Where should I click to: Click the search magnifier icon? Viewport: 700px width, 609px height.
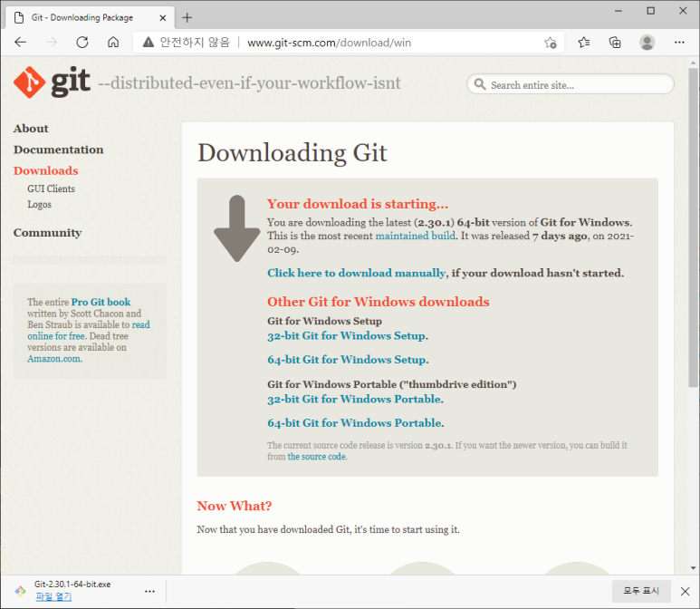tap(480, 84)
